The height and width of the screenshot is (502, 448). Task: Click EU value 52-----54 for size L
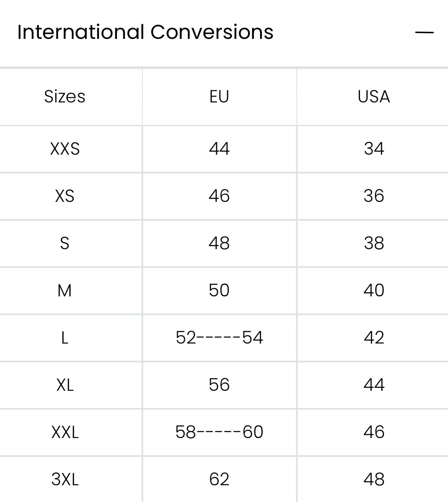(x=219, y=338)
